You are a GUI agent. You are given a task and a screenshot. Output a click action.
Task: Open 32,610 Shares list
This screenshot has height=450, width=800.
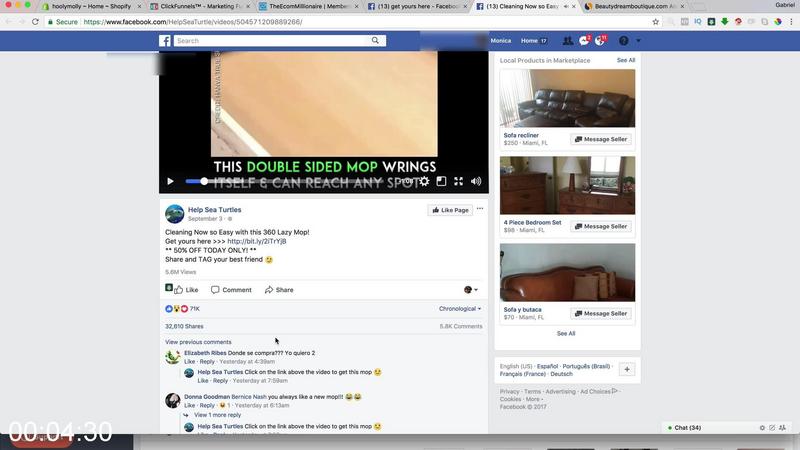coord(184,326)
